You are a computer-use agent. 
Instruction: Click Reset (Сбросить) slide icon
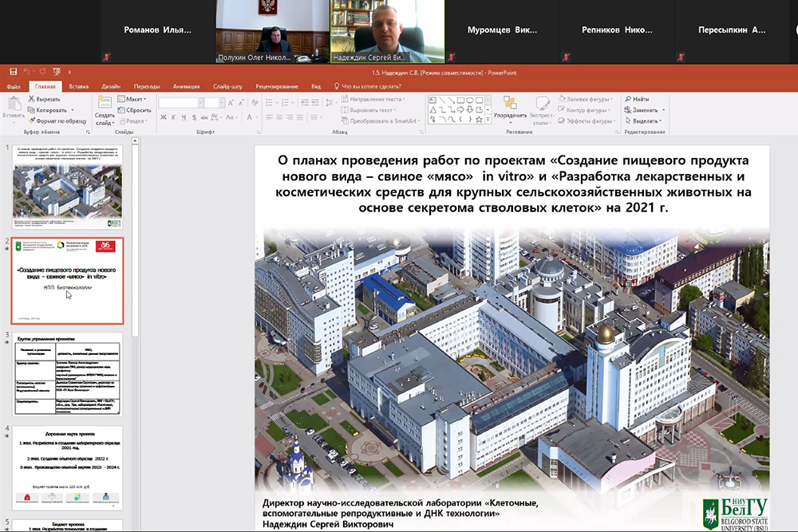tap(121, 110)
